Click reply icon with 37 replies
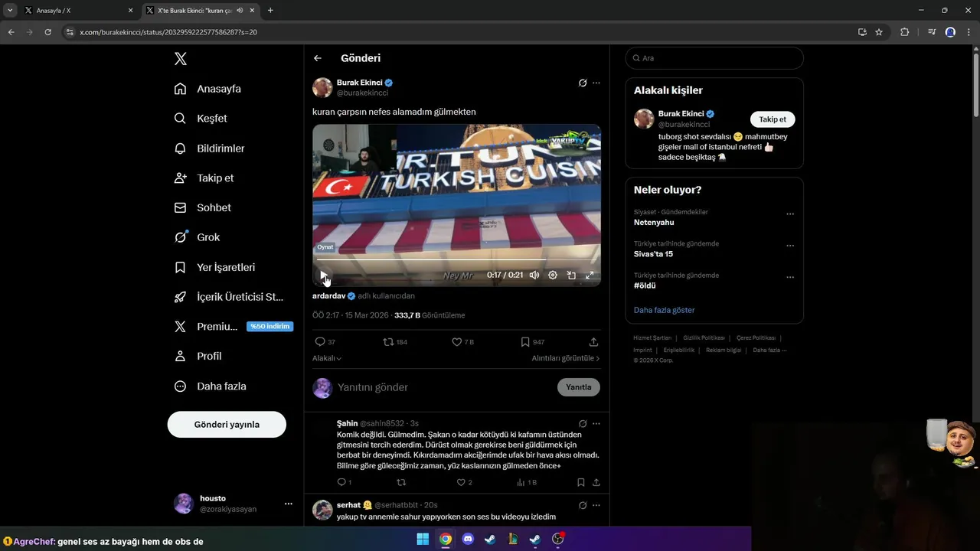Viewport: 980px width, 551px height. click(x=325, y=342)
